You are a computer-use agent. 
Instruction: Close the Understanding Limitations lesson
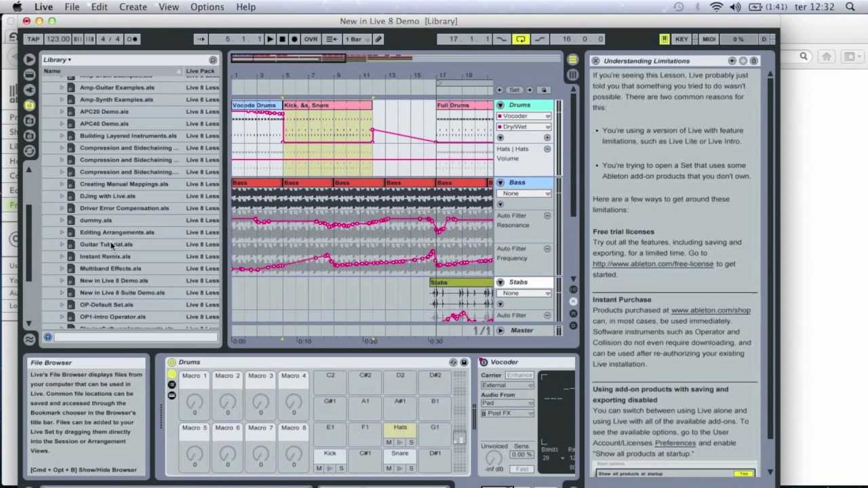tap(595, 61)
